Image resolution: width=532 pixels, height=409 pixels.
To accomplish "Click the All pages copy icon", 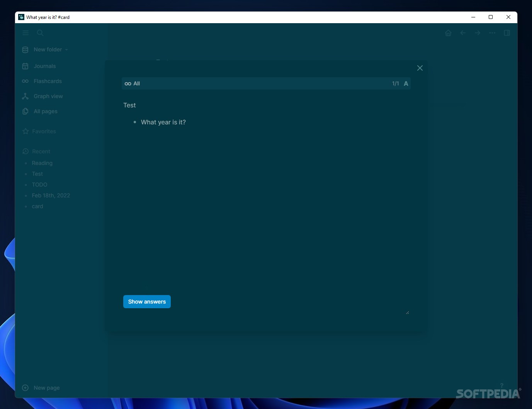I will pyautogui.click(x=25, y=111).
